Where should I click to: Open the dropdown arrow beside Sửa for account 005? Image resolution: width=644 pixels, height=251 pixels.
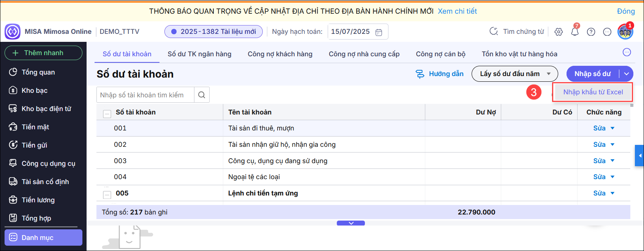coord(612,193)
